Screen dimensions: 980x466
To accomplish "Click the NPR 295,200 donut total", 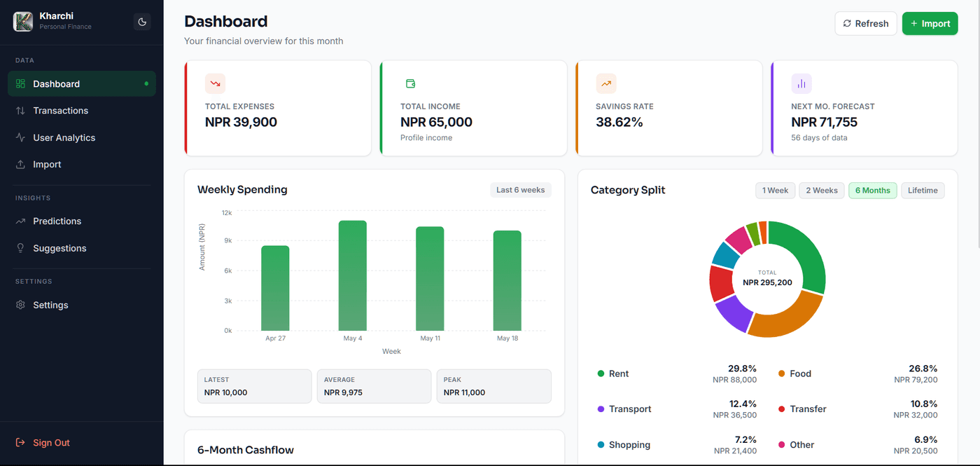I will 767,282.
